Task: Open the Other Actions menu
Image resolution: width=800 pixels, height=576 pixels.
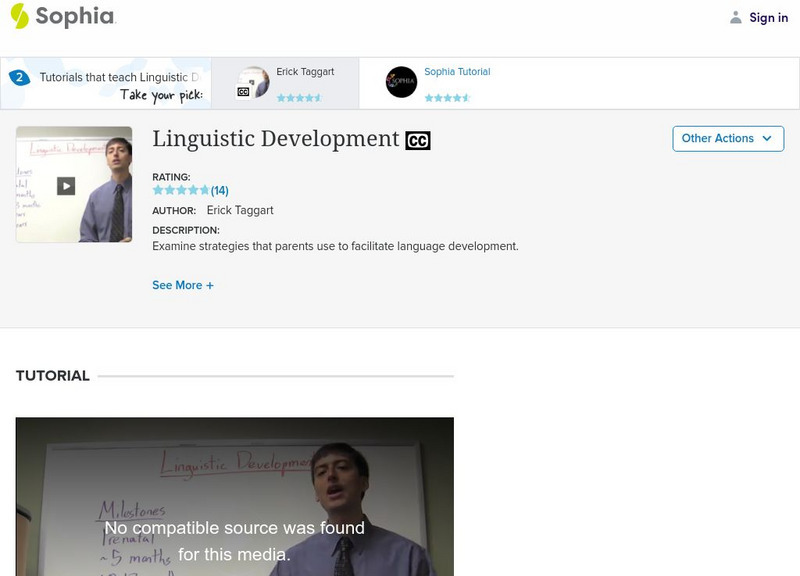Action: [727, 139]
